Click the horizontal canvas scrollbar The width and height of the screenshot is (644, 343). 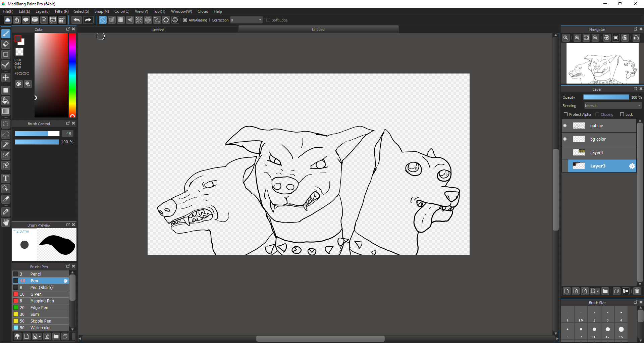point(320,339)
